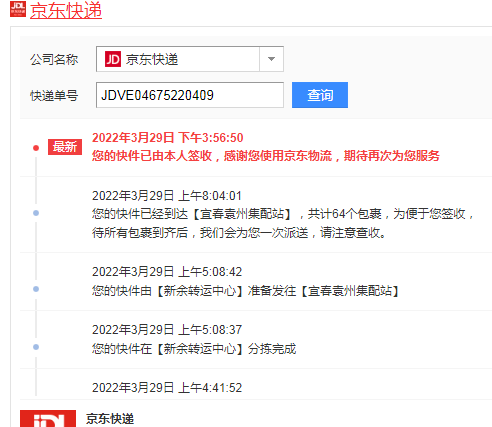The height and width of the screenshot is (427, 492).
Task: Click the large red JDL logo at bottom
Action: click(x=48, y=418)
